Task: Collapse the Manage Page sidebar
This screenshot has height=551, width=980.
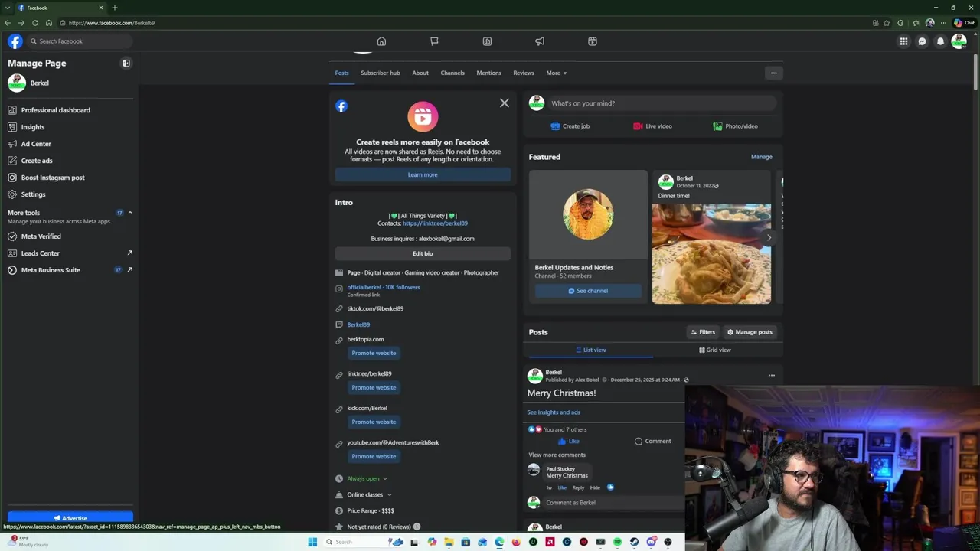Action: 126,64
